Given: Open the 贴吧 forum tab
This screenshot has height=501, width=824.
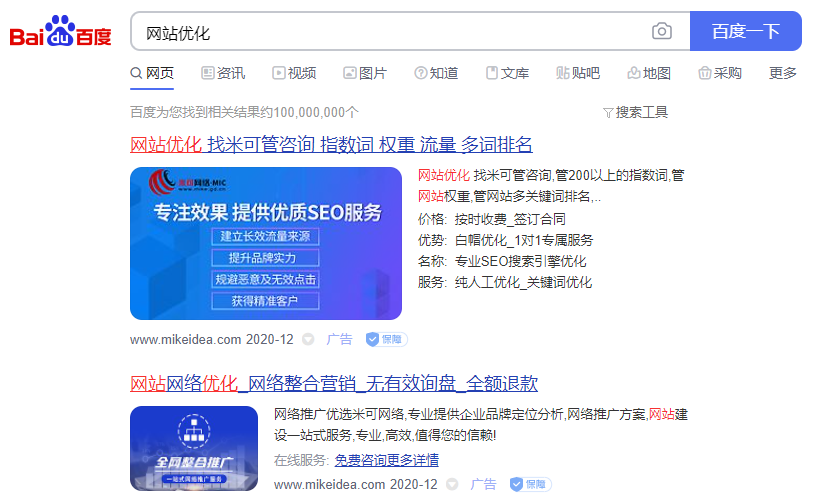Looking at the screenshot, I should [578, 73].
